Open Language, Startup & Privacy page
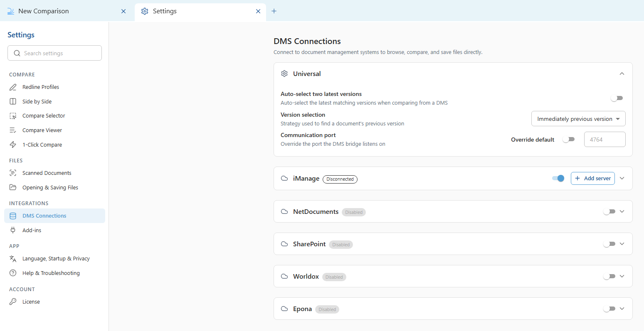Image resolution: width=644 pixels, height=331 pixels. pyautogui.click(x=54, y=259)
